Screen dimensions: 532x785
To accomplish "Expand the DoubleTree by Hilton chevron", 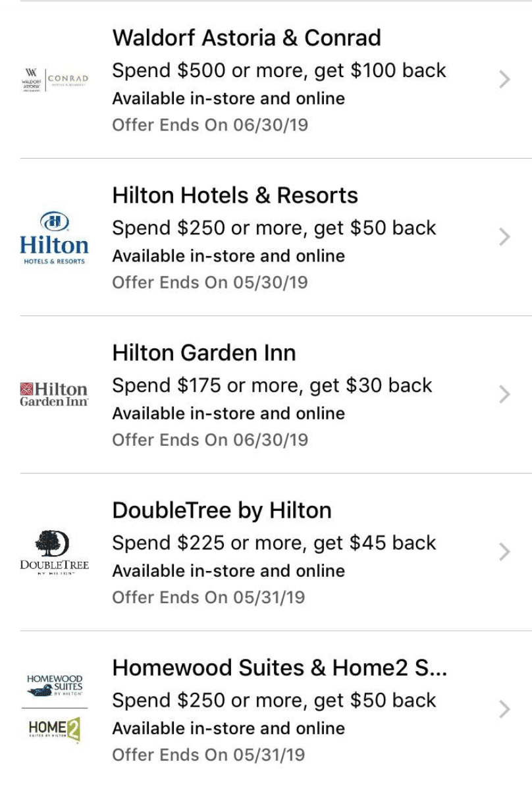I will pyautogui.click(x=504, y=552).
